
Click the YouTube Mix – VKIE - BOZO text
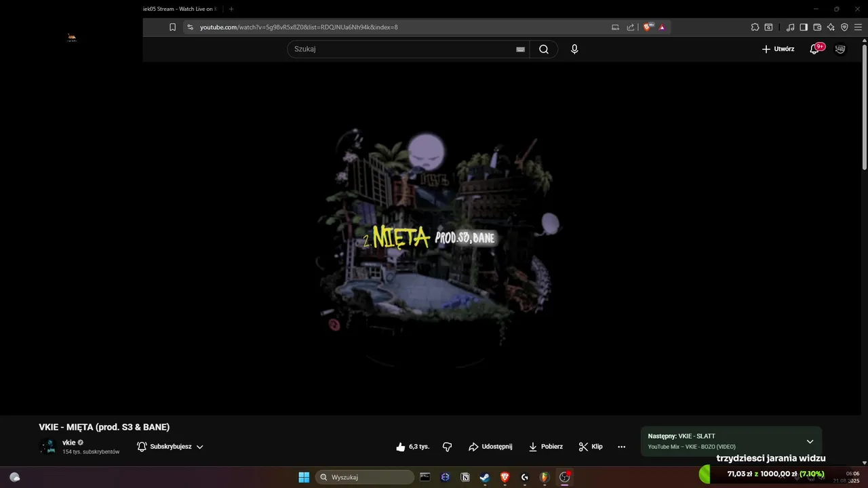click(x=691, y=447)
